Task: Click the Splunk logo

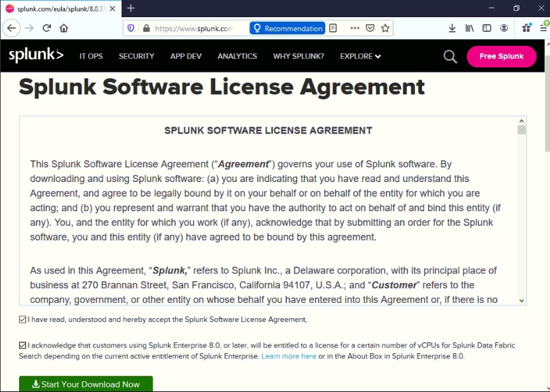Action: (36, 55)
